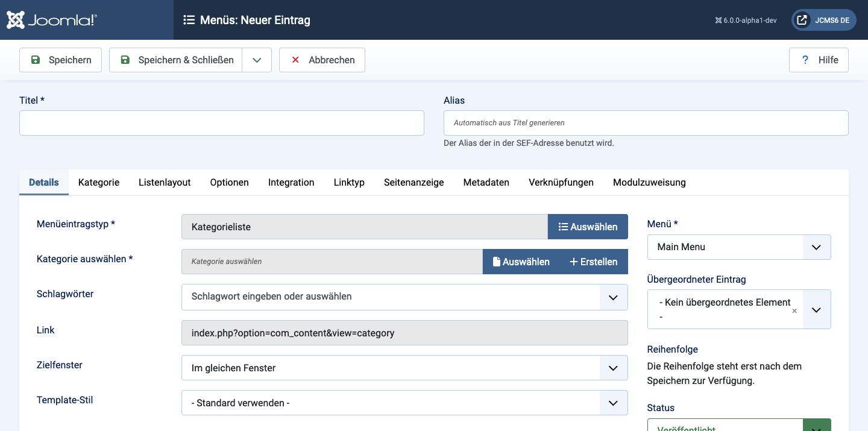
Task: Click into the Titel input field
Action: (x=222, y=123)
